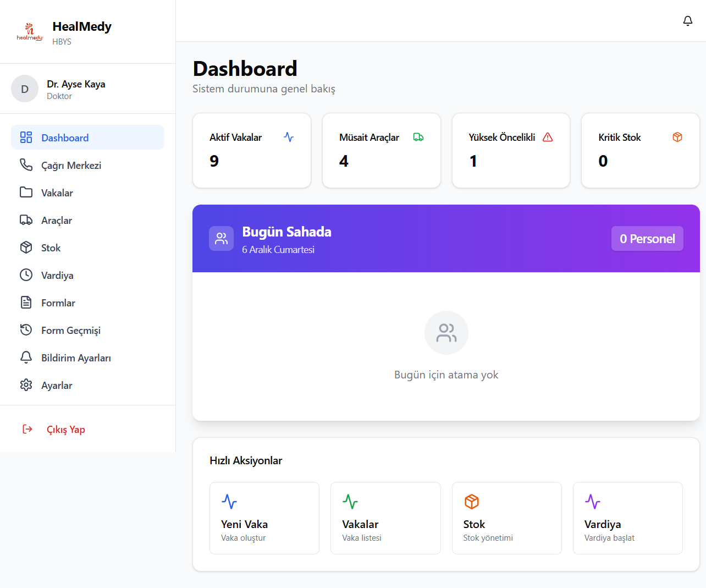The height and width of the screenshot is (588, 706).
Task: Select the Vakalar folder icon
Action: [26, 193]
